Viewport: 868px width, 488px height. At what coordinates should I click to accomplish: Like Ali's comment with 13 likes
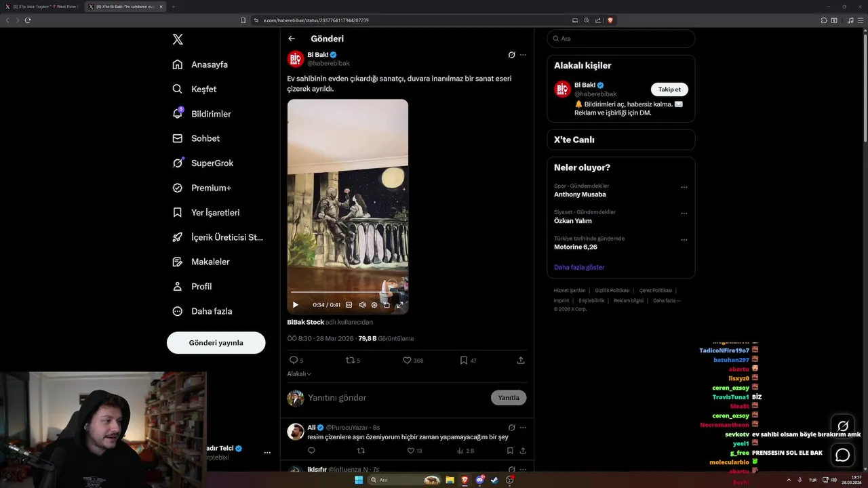[x=411, y=451]
